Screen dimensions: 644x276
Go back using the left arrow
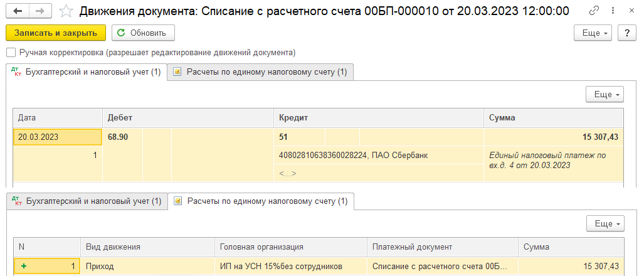click(x=17, y=11)
